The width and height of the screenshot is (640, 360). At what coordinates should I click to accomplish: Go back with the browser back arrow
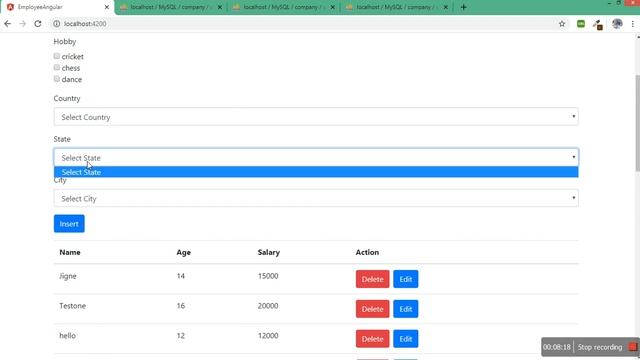point(7,24)
